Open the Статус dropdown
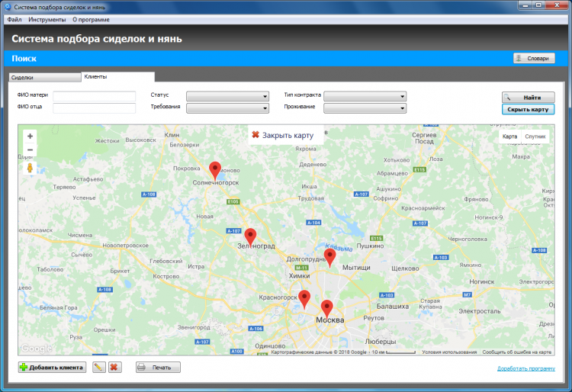572x392 pixels. [227, 96]
